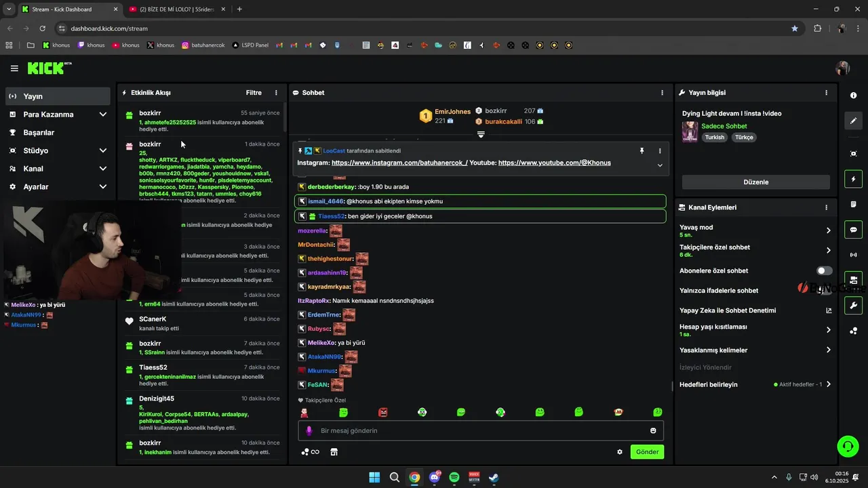Open Hedefleri belirleyin arrow
Screen dimensions: 868x488
(828, 384)
